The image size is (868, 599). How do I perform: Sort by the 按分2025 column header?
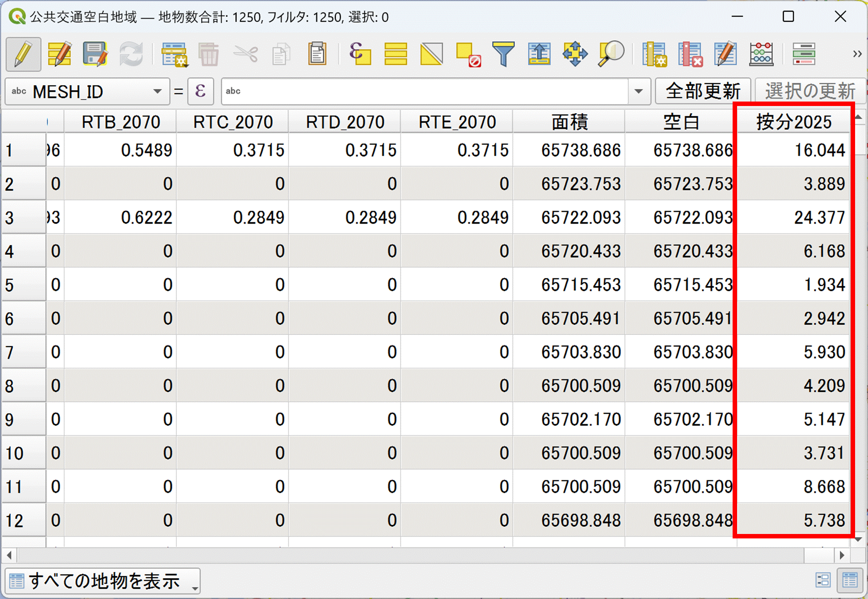tap(794, 122)
